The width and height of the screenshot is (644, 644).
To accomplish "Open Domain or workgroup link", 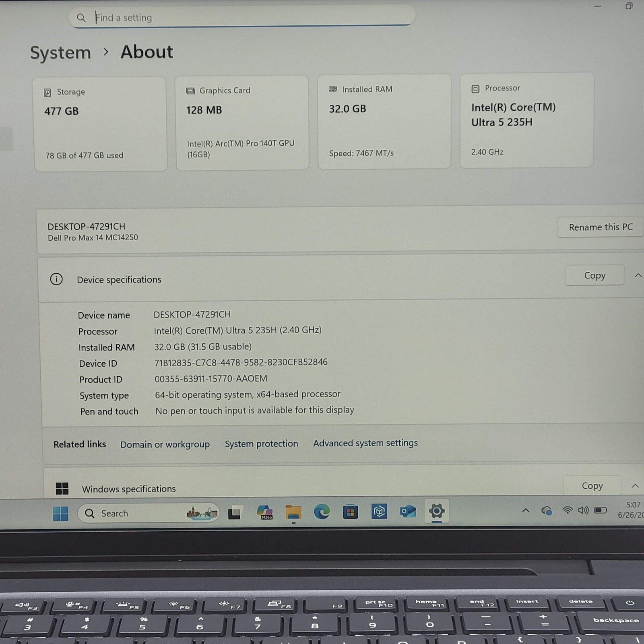I will pos(165,444).
